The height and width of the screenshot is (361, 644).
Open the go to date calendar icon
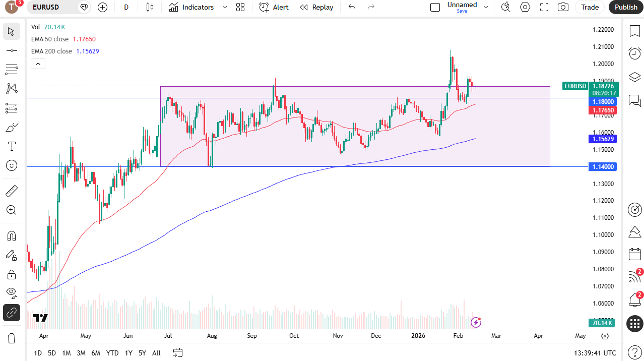pyautogui.click(x=177, y=352)
